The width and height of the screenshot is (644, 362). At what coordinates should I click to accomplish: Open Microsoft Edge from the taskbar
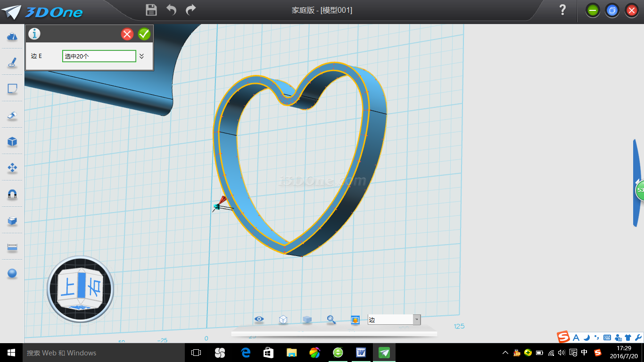click(x=245, y=353)
